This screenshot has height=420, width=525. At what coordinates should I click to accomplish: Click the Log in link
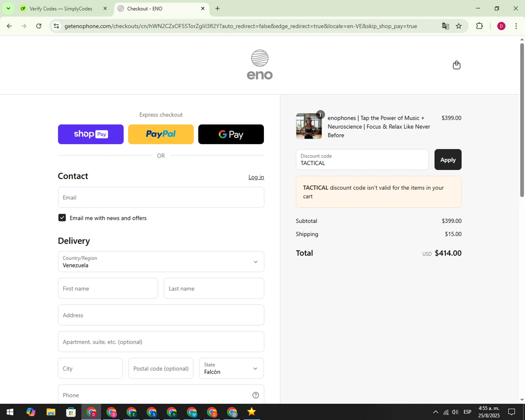tap(256, 177)
